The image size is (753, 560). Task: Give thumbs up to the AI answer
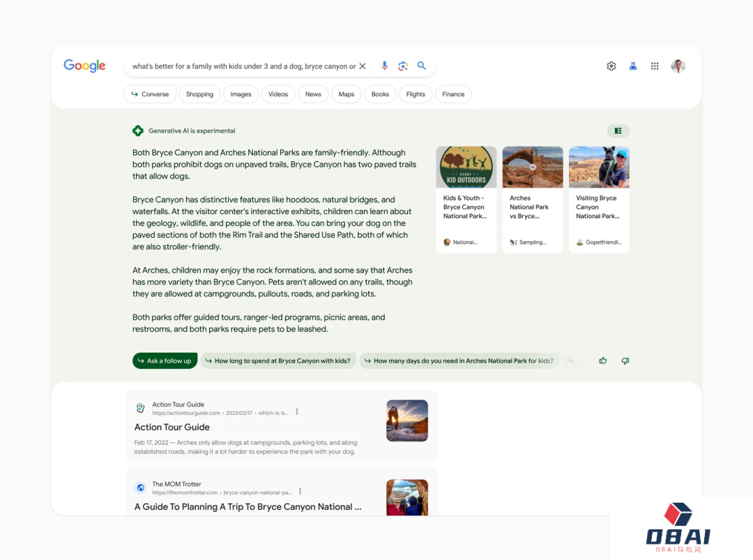[x=602, y=361]
